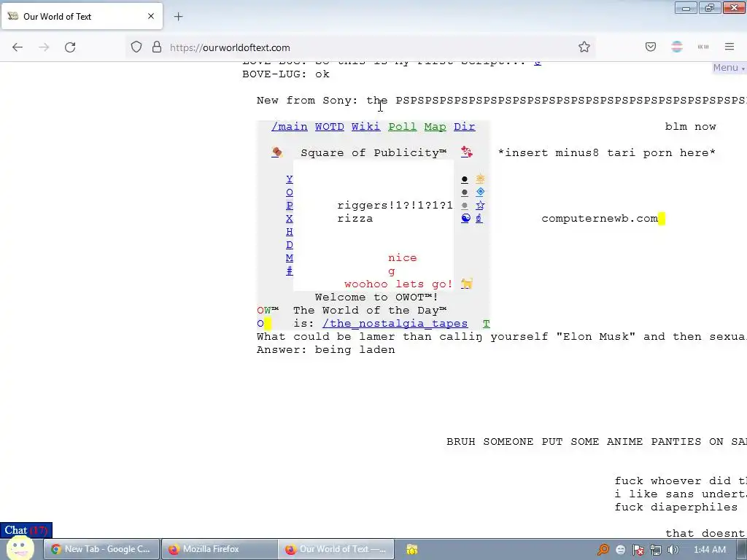Open the Dir link
The width and height of the screenshot is (747, 560).
(465, 127)
